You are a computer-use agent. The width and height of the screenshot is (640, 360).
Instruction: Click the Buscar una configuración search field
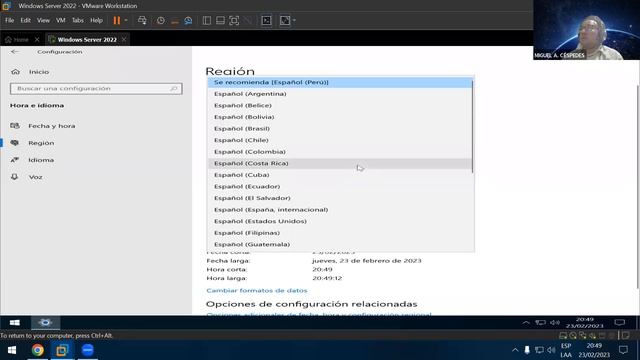pos(96,89)
